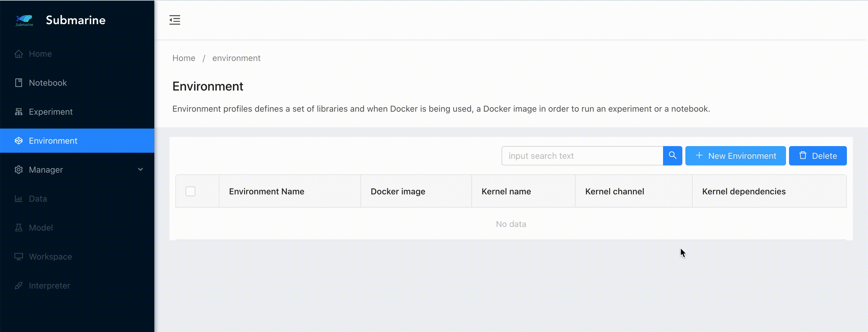Click the Submarine logo icon
This screenshot has height=332, width=868.
pyautogui.click(x=24, y=20)
